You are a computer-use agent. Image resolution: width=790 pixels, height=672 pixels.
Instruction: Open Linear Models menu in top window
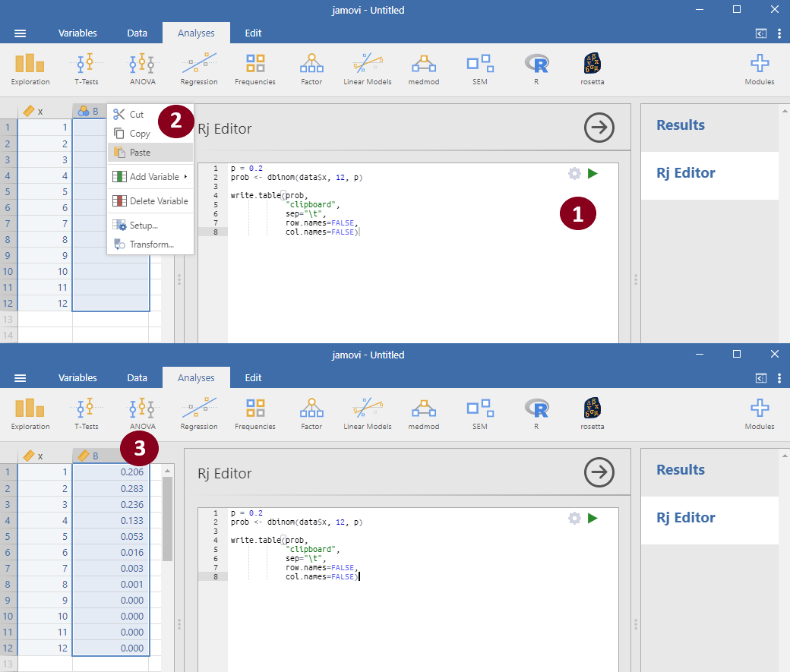[x=368, y=70]
